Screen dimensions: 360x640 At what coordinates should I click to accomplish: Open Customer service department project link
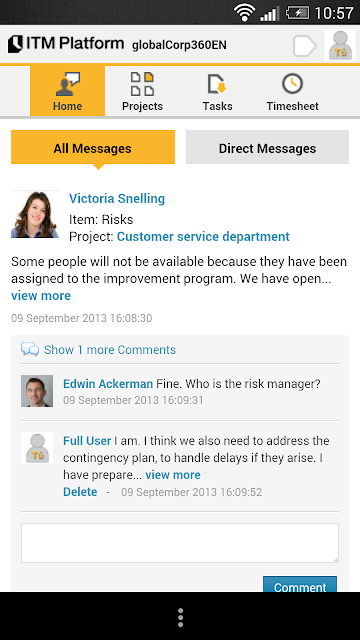point(203,237)
